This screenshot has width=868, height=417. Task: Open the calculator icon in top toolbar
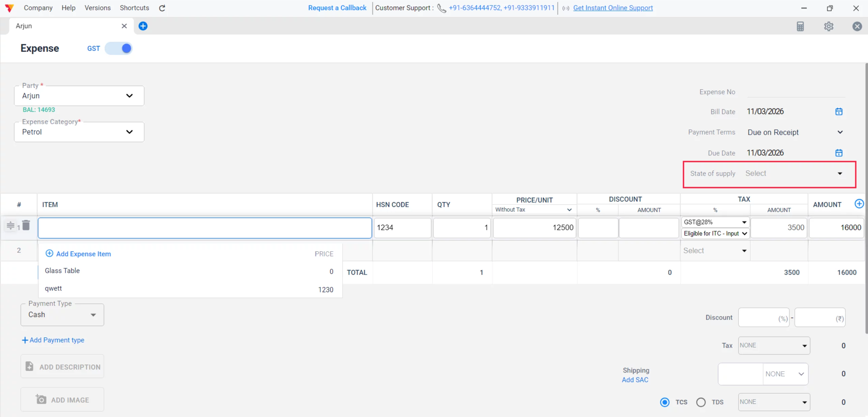801,26
